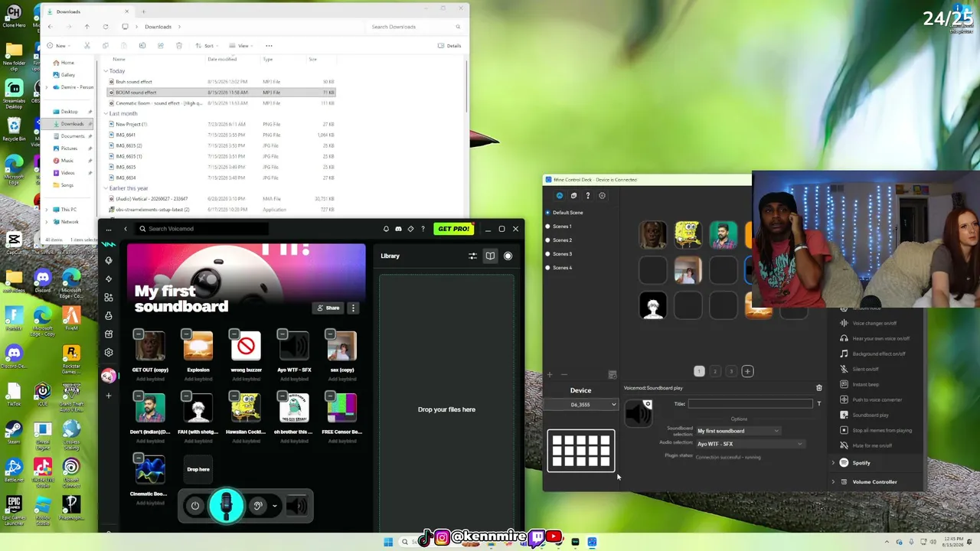The image size is (980, 551).
Task: Click the Voicemod logo in sidebar
Action: click(109, 244)
